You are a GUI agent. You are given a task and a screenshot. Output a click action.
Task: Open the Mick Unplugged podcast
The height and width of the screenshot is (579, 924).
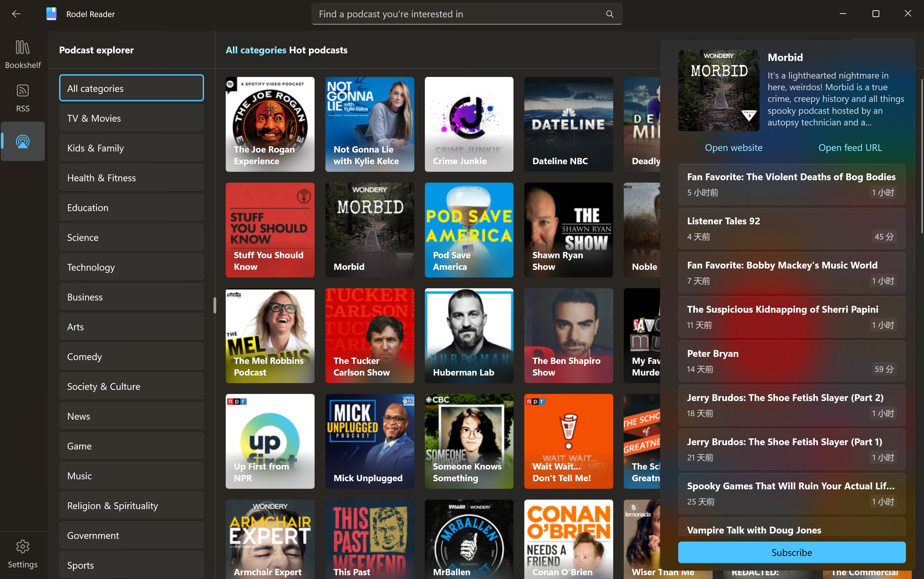[x=370, y=442]
